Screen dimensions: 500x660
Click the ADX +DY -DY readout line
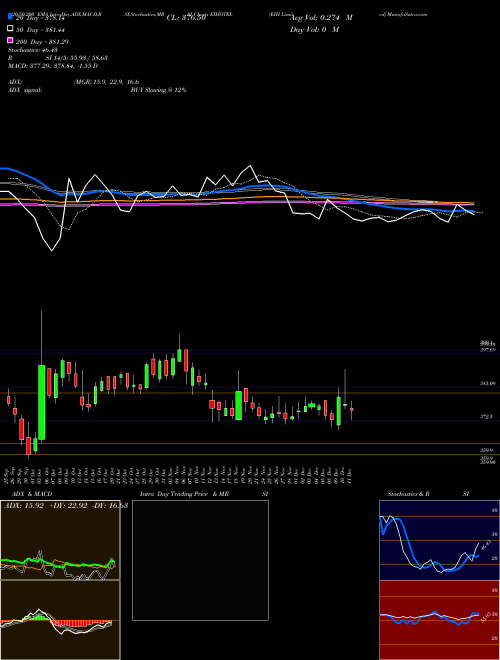(x=65, y=506)
